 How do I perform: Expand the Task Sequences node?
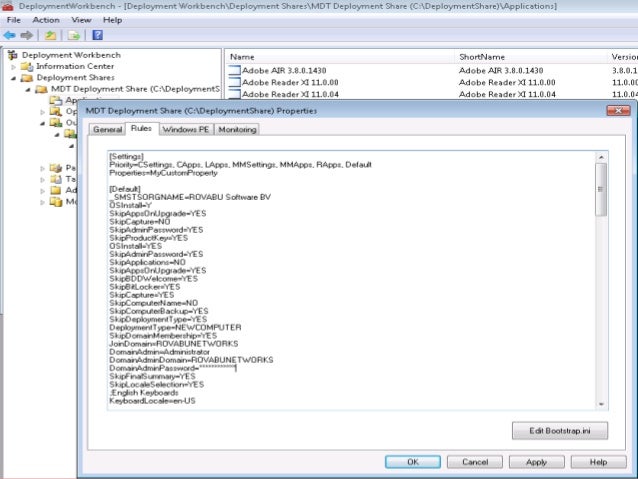point(43,179)
